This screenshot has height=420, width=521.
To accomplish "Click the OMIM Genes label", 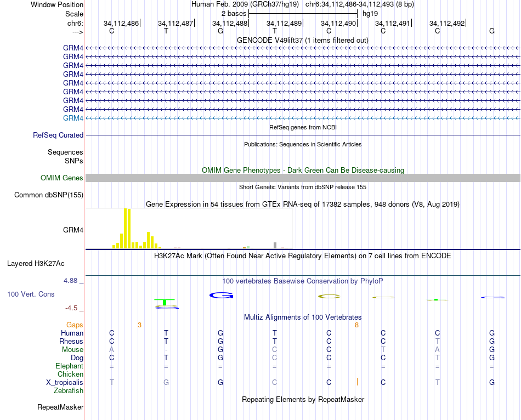I will point(61,178).
